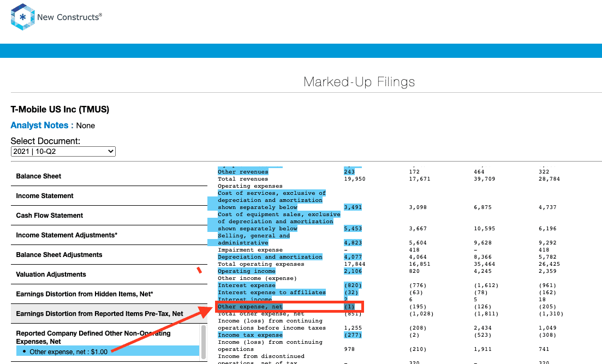Open Income Statement Adjustments section
Screen dimensions: 602x364
point(109,235)
